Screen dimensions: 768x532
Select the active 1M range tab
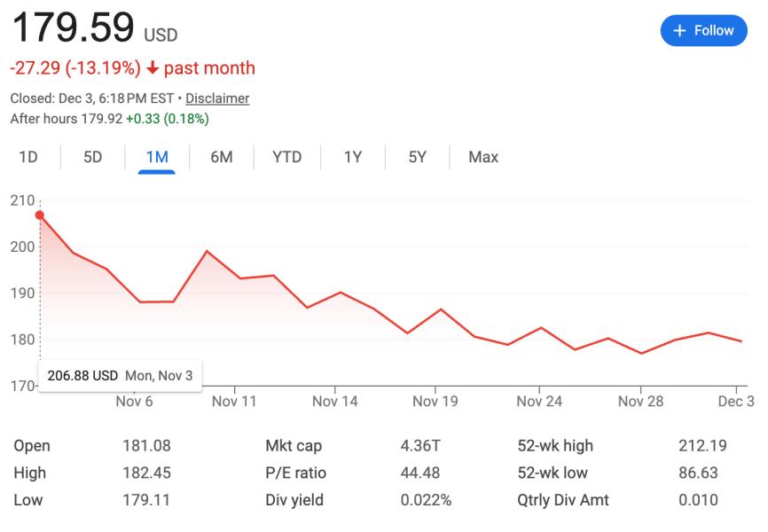click(157, 157)
